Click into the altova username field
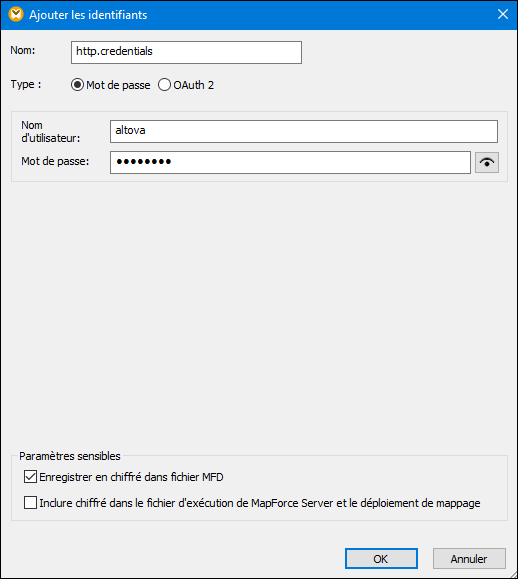 pyautogui.click(x=304, y=131)
